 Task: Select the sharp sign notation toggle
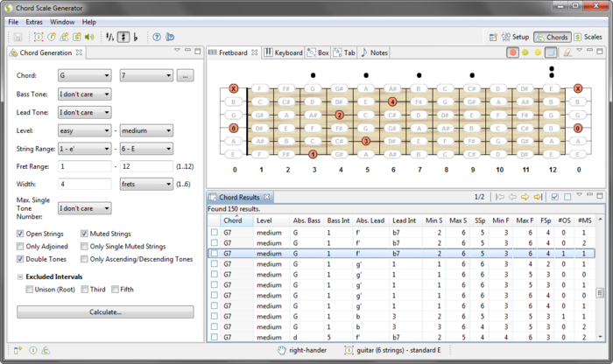pos(123,37)
